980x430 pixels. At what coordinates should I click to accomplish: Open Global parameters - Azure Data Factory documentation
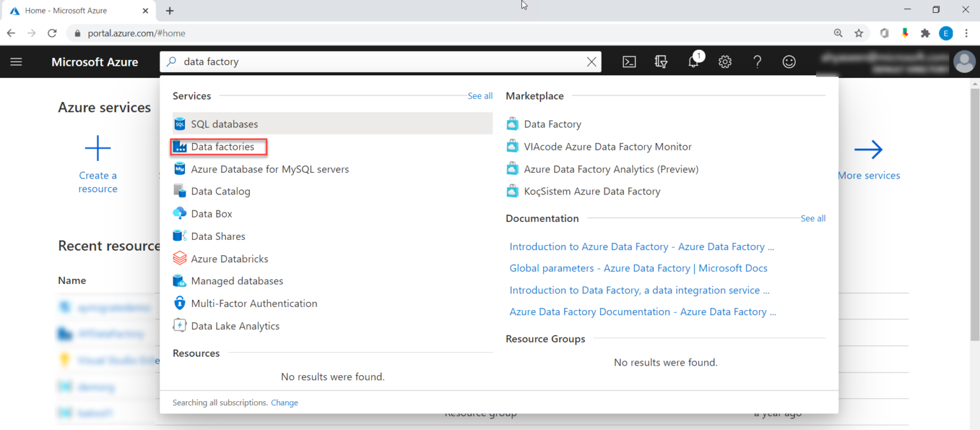coord(638,268)
